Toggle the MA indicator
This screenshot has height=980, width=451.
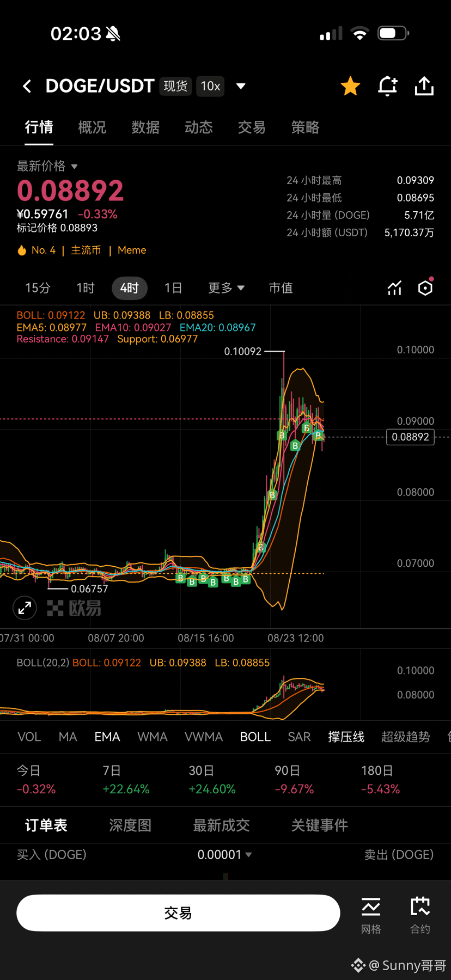pos(68,737)
